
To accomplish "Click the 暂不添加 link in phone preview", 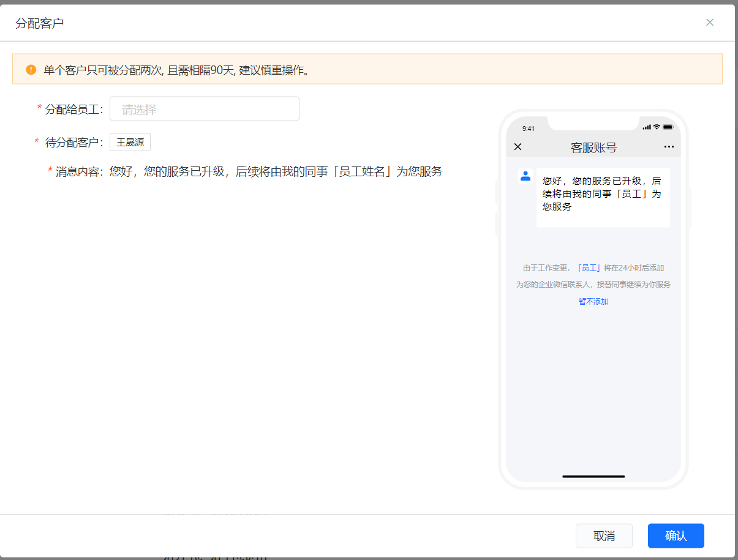I will point(593,302).
